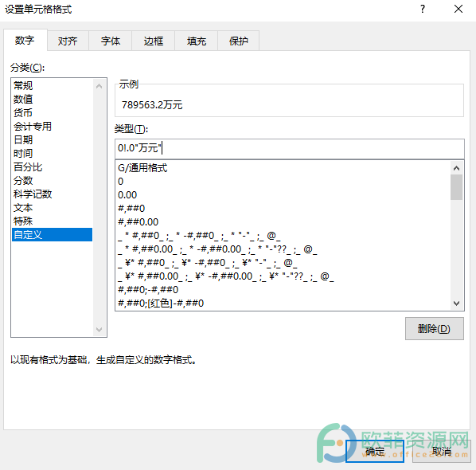
Task: Select the 0 format in the type list
Action: 283,182
